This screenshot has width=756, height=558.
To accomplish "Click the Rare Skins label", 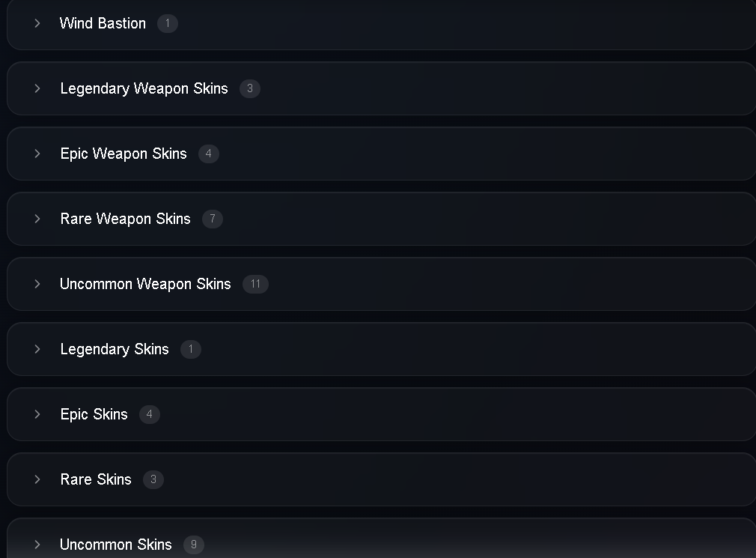I will point(96,479).
